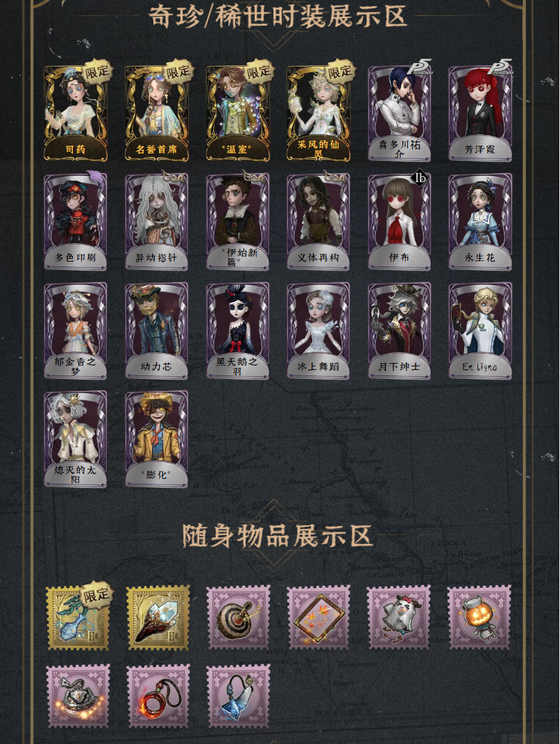Image resolution: width=560 pixels, height=744 pixels.
Task: Click the gold crystal accessory stamp
Action: coord(158,617)
